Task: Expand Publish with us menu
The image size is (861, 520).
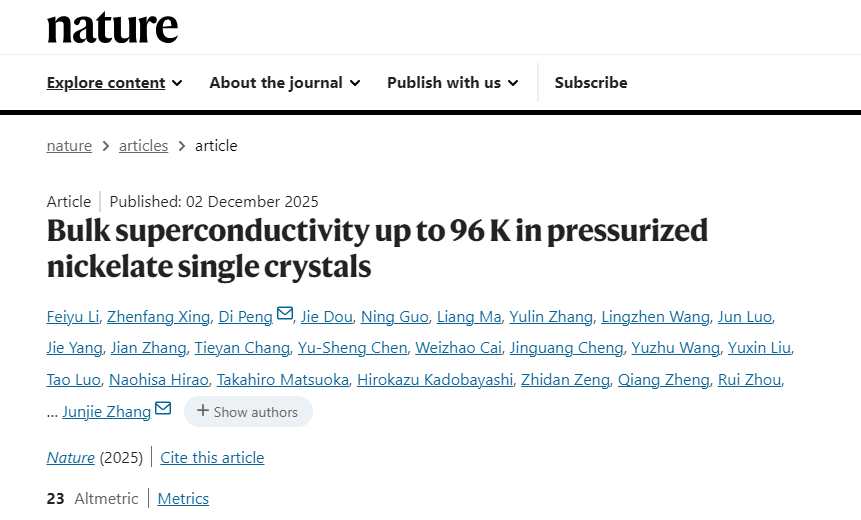Action: 452,83
